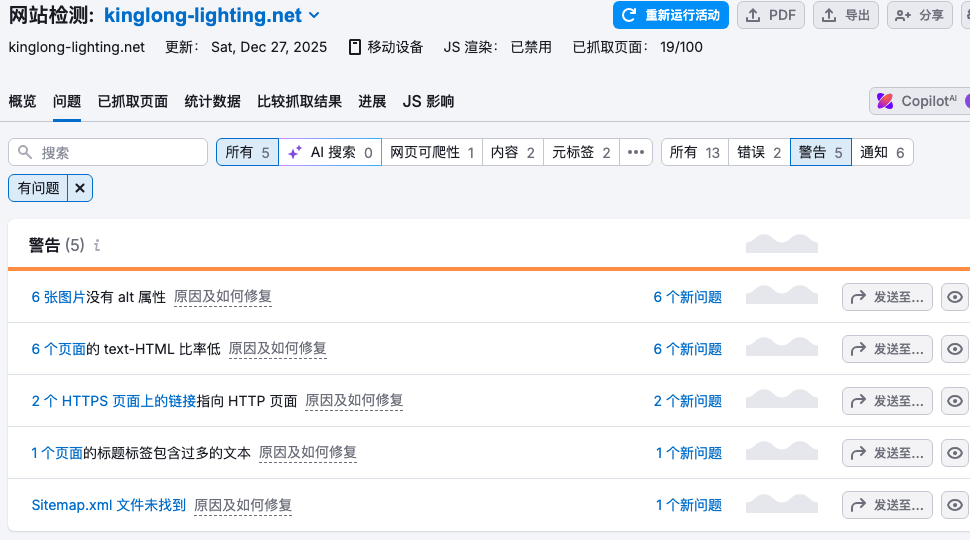Open the 6 张图片 link

(58, 297)
